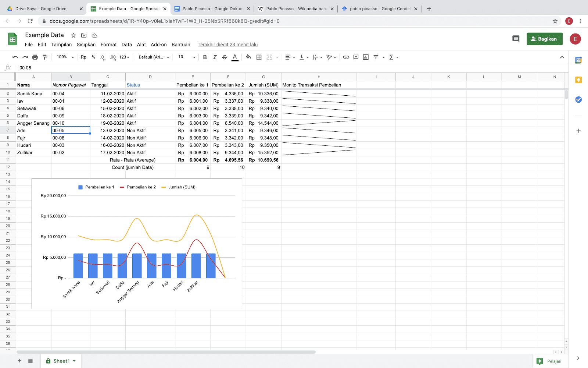Image resolution: width=588 pixels, height=368 pixels.
Task: Toggle italic text formatting
Action: point(215,57)
